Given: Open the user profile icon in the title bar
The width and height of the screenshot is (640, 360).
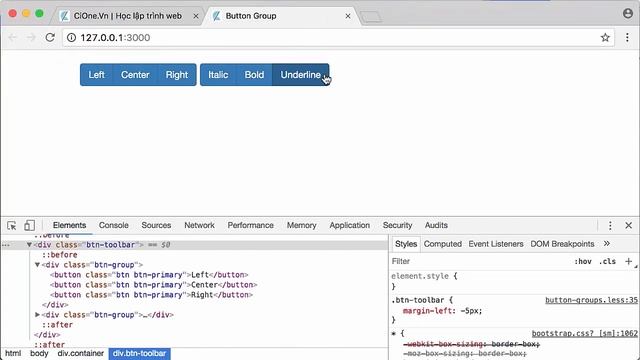Looking at the screenshot, I should [x=628, y=13].
